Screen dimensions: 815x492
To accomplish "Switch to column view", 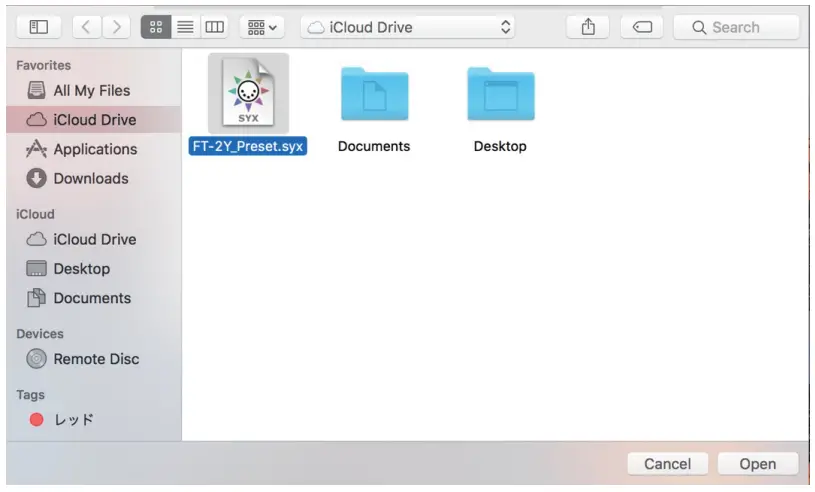I will click(x=215, y=27).
